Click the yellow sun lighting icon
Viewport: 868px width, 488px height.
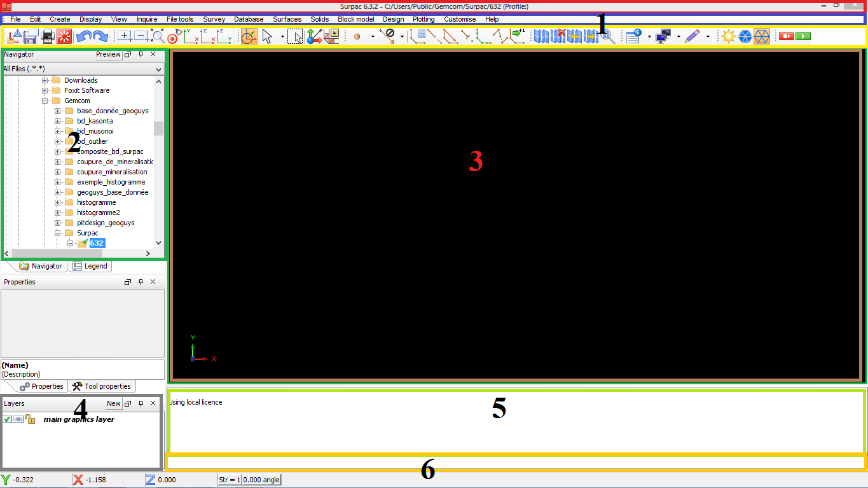pyautogui.click(x=729, y=36)
